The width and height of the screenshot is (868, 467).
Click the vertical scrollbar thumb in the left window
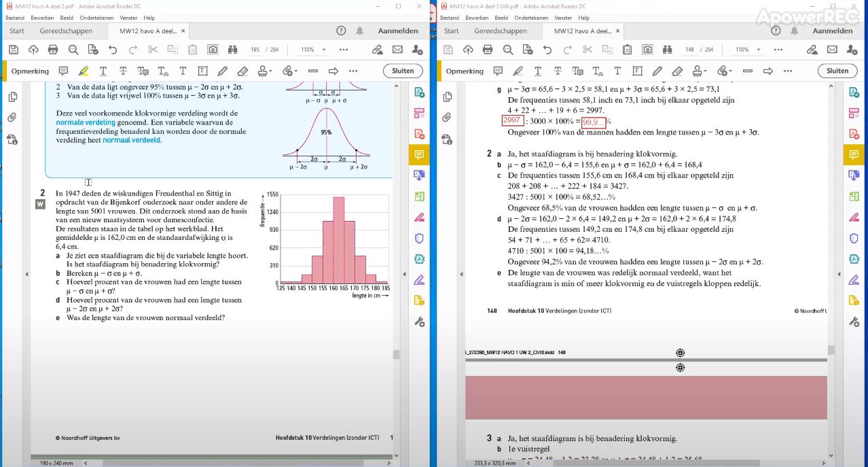click(396, 354)
